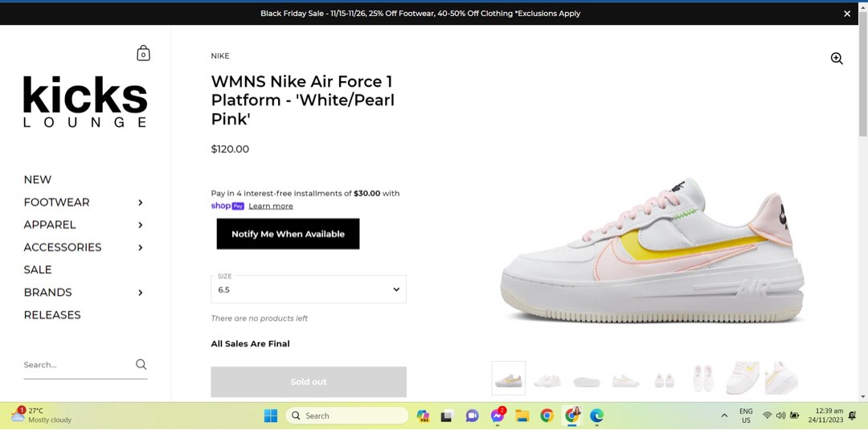Click the search magnifier icon in sidebar
This screenshot has width=868, height=430.
click(141, 365)
